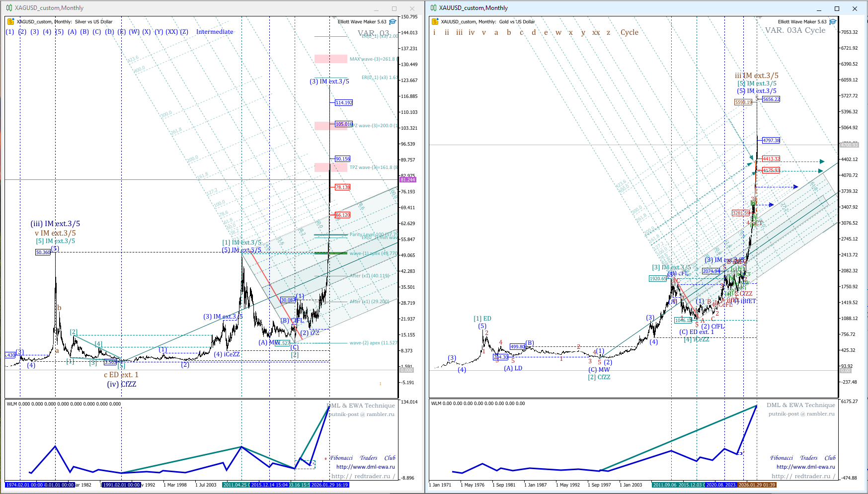
Task: Click the Cycle wave degree label
Action: pos(629,32)
